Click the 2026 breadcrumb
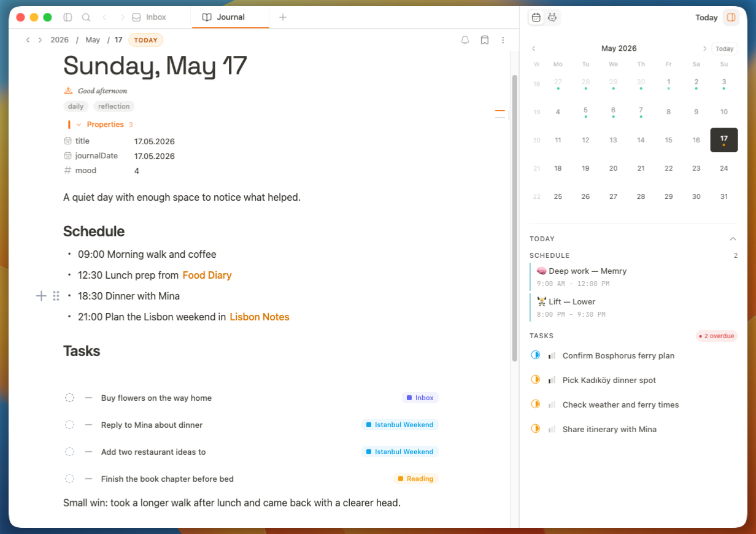The width and height of the screenshot is (756, 534). pyautogui.click(x=60, y=40)
